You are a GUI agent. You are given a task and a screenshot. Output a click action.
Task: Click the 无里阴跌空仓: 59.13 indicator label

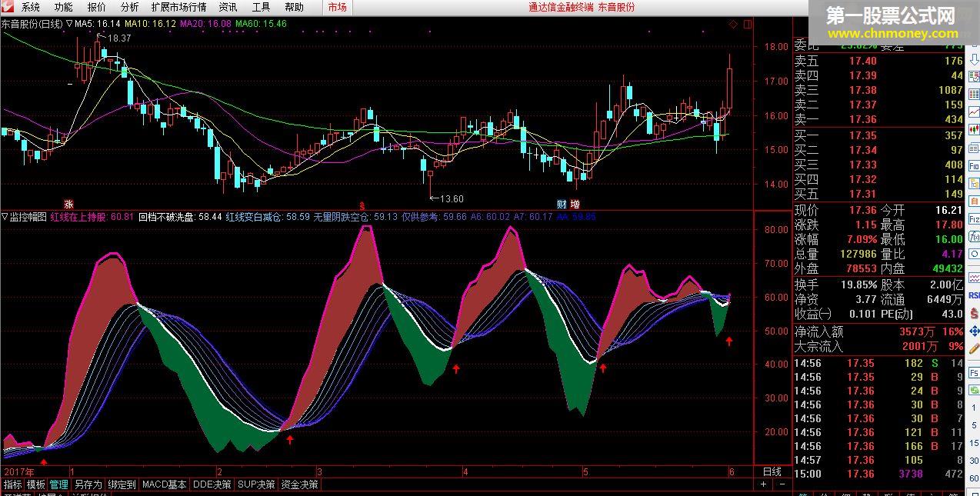point(355,218)
